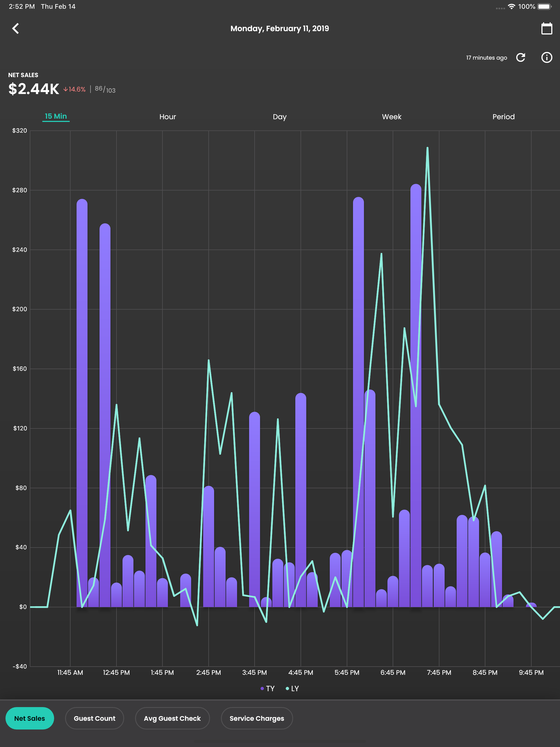Tap the tallest TY bar near 7:15 PM
The height and width of the screenshot is (747, 560).
(416, 395)
